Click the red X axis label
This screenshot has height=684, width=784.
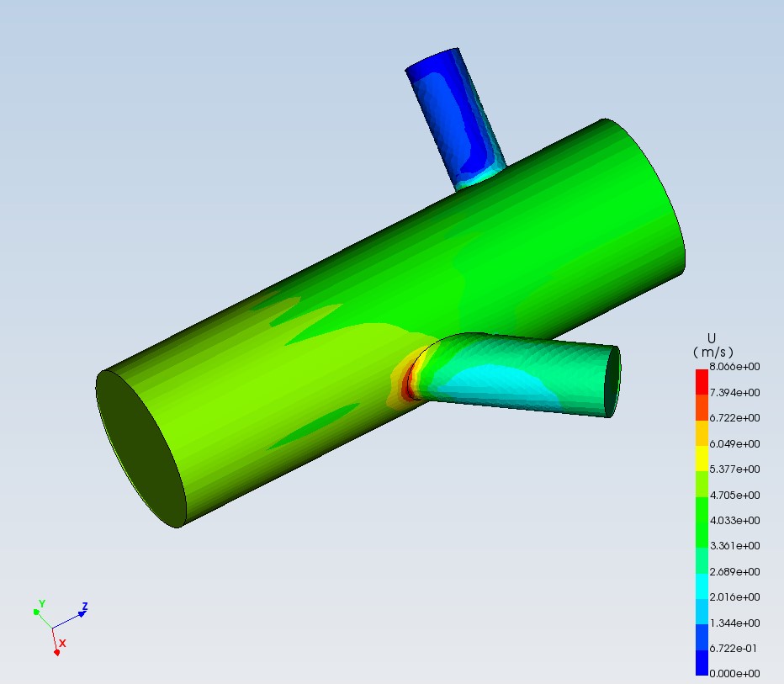tap(62, 644)
